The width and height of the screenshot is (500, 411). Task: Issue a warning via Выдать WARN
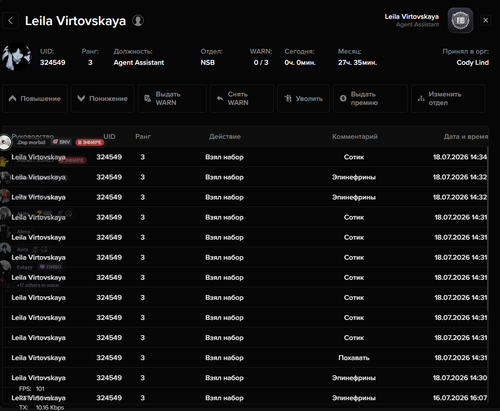pos(172,99)
